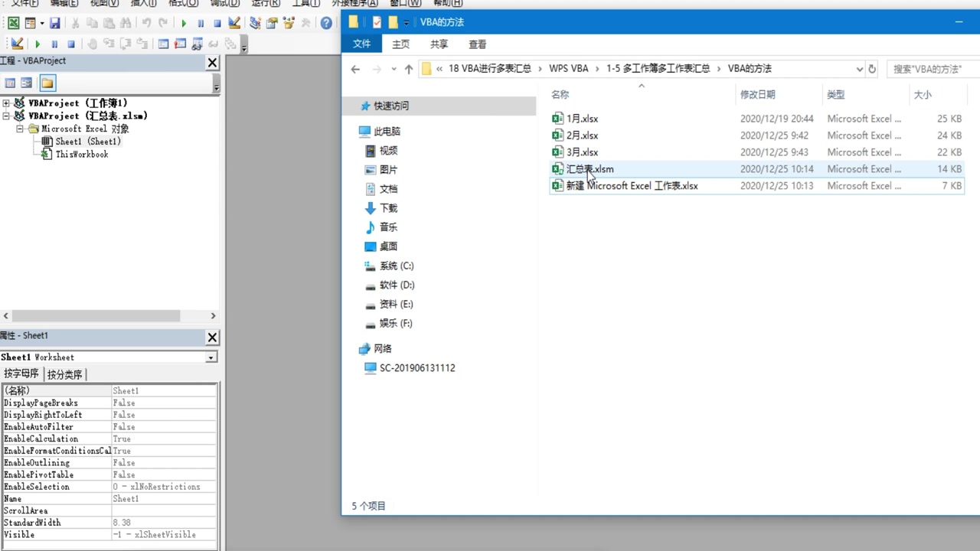This screenshot has width=980, height=551.
Task: Open address bar history dropdown
Action: tap(859, 69)
